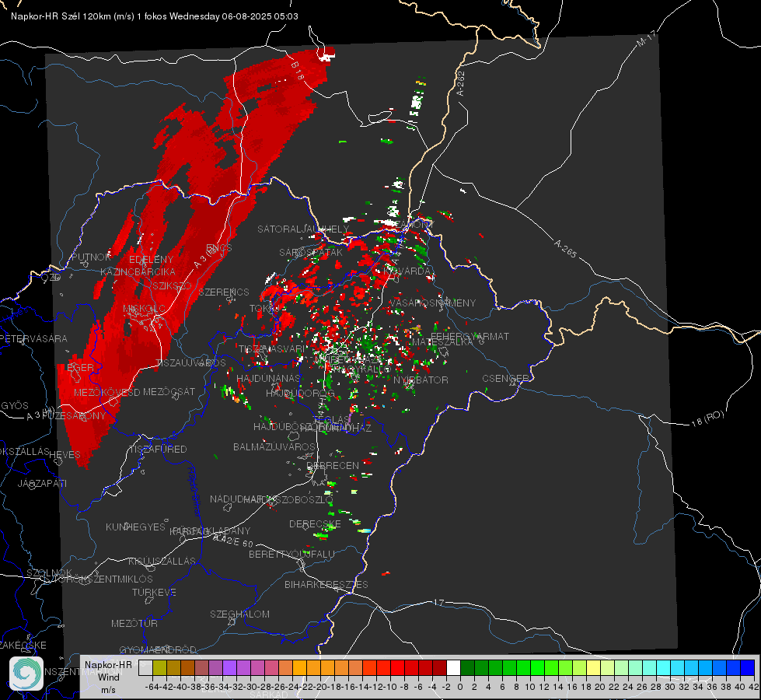Click the A-265 road label

(565, 249)
